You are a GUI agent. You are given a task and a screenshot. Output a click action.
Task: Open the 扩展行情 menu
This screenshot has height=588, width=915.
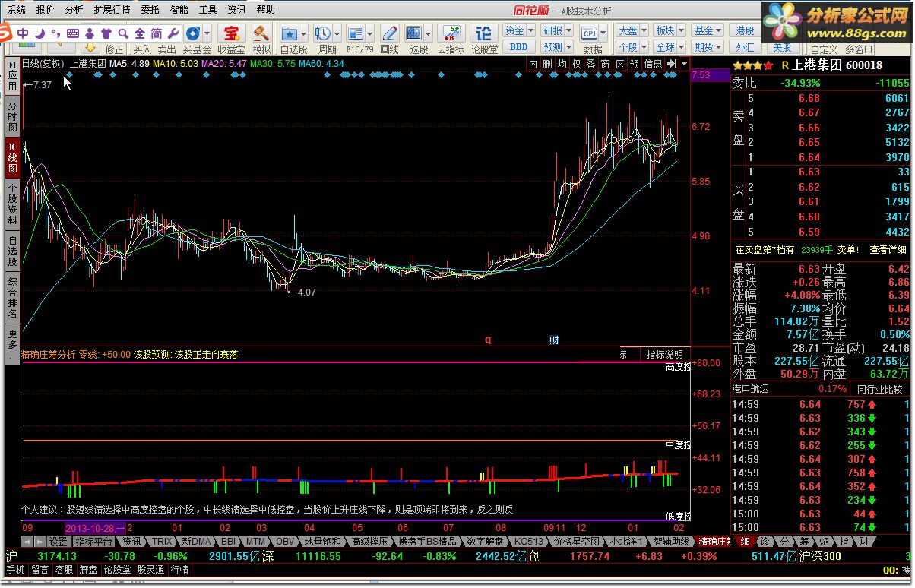(112, 10)
